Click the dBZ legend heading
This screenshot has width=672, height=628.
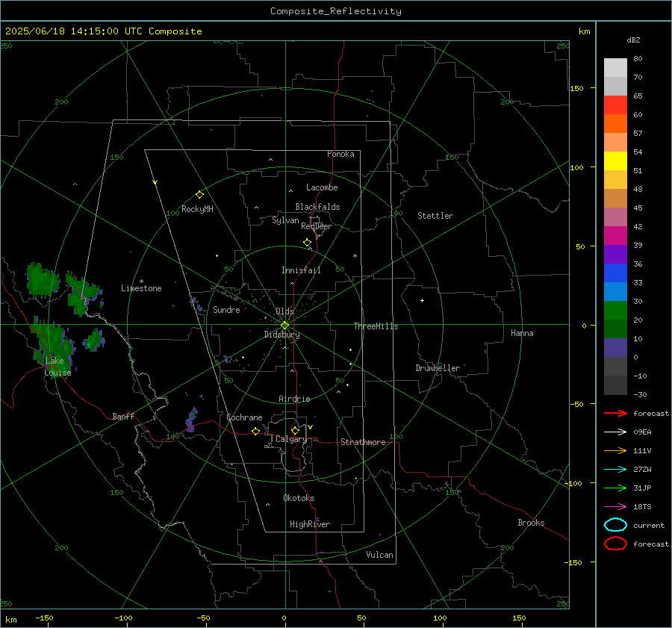click(x=633, y=40)
